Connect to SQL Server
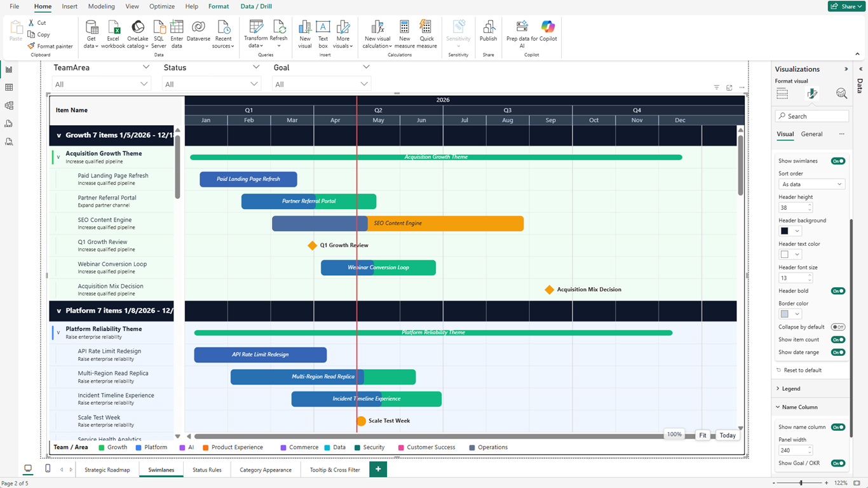Image resolution: width=868 pixels, height=488 pixels. (159, 34)
